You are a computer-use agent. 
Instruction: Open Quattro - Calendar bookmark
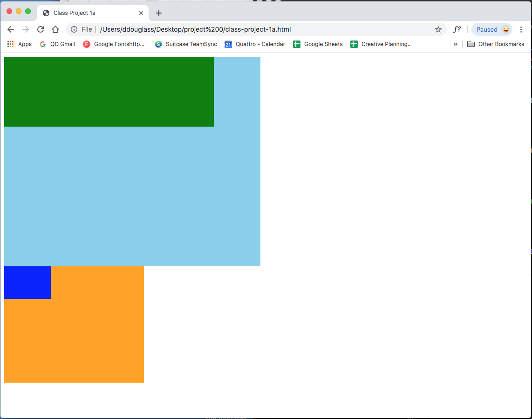[255, 44]
